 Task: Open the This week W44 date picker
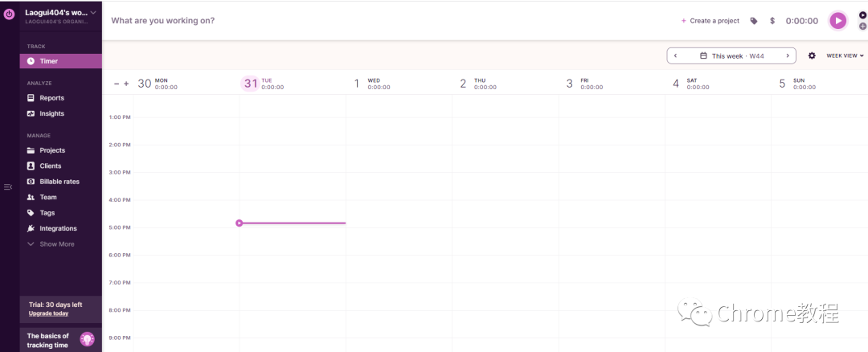tap(732, 56)
